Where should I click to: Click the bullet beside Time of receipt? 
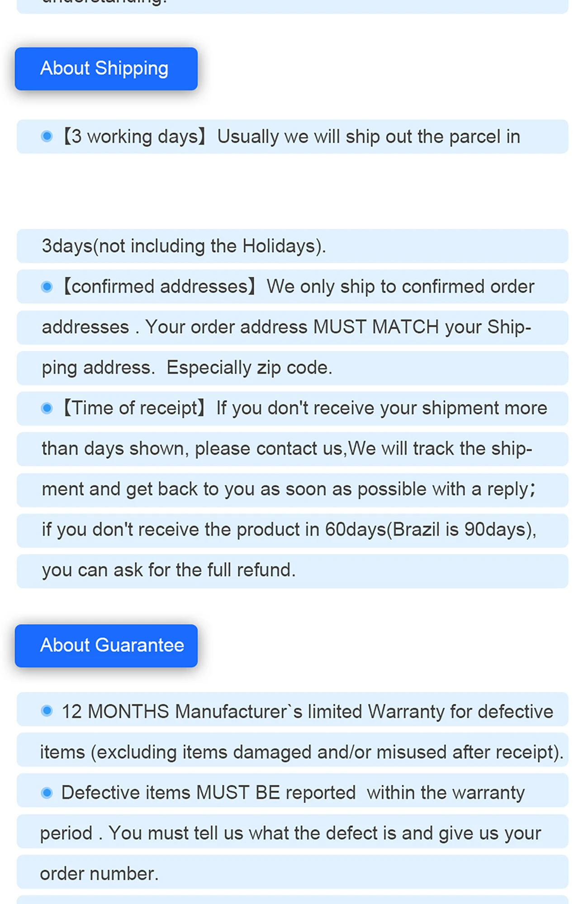tap(47, 408)
